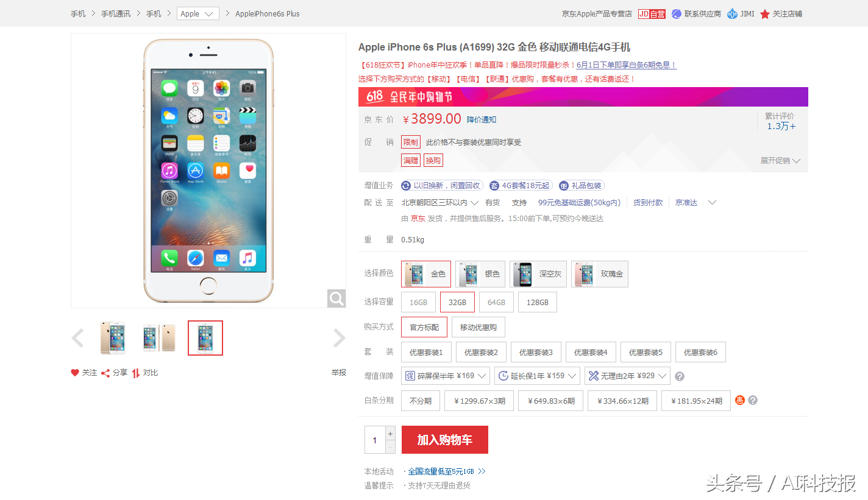Open 手机通讯 breadcrumb link
868x500 pixels.
click(x=116, y=13)
